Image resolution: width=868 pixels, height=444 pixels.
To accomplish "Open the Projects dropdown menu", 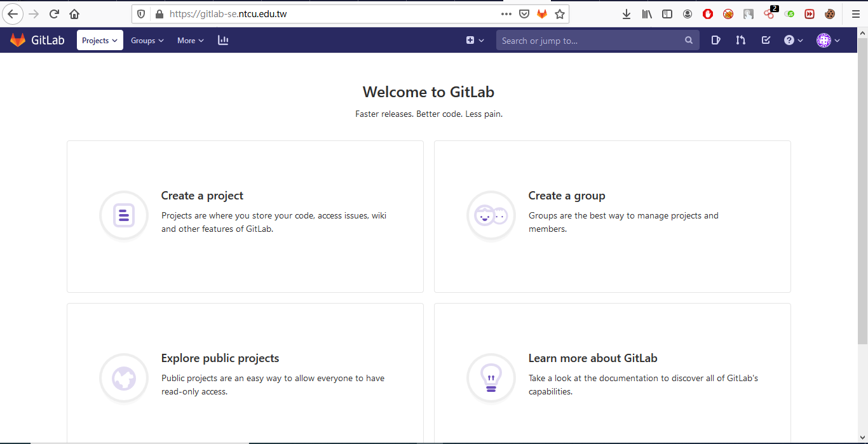I will point(100,40).
